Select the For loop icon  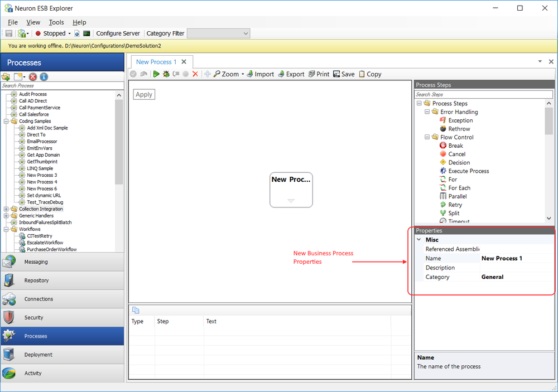442,180
